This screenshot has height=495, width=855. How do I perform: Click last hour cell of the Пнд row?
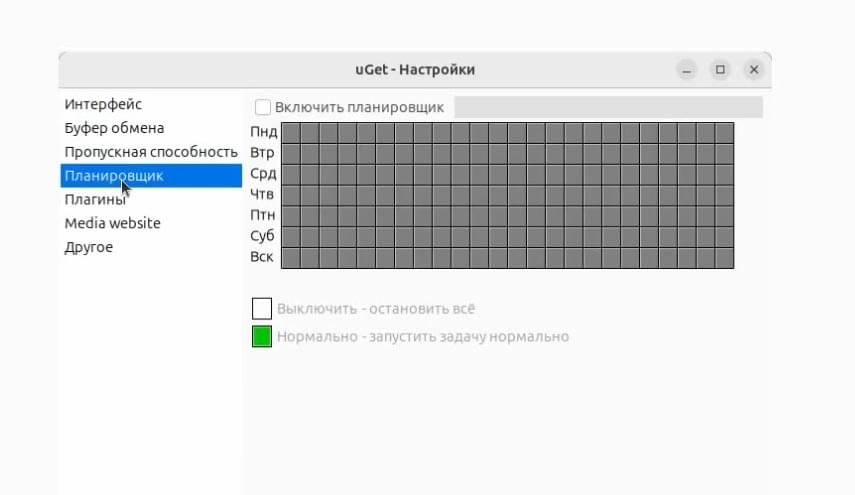pos(725,133)
